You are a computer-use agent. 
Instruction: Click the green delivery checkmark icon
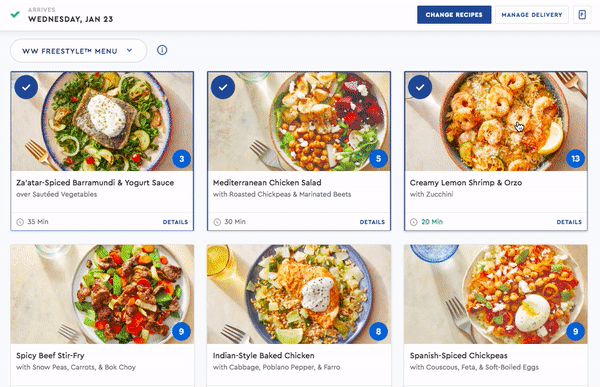15,15
